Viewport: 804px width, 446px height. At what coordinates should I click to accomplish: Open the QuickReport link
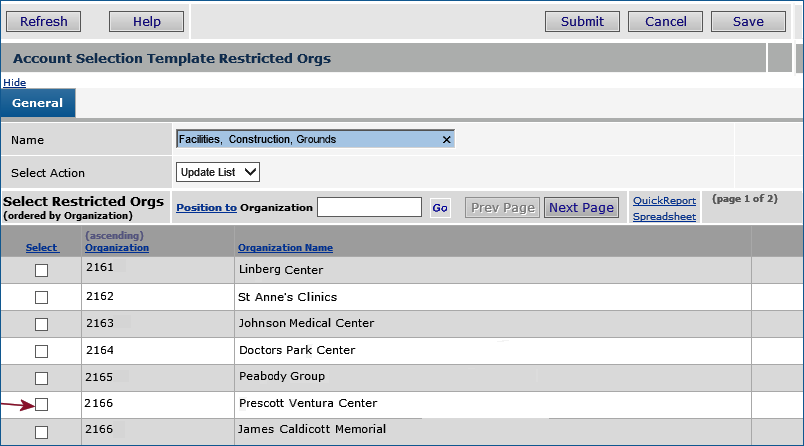664,201
